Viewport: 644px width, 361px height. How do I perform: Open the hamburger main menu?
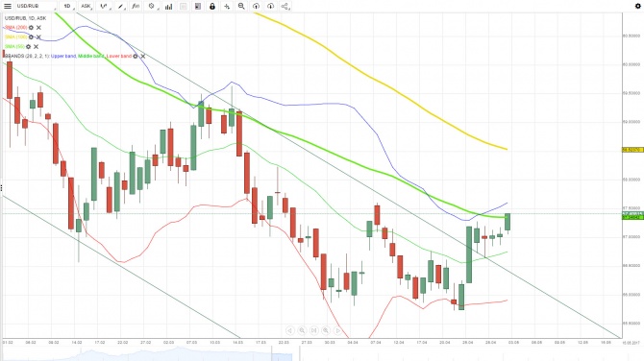pyautogui.click(x=8, y=6)
